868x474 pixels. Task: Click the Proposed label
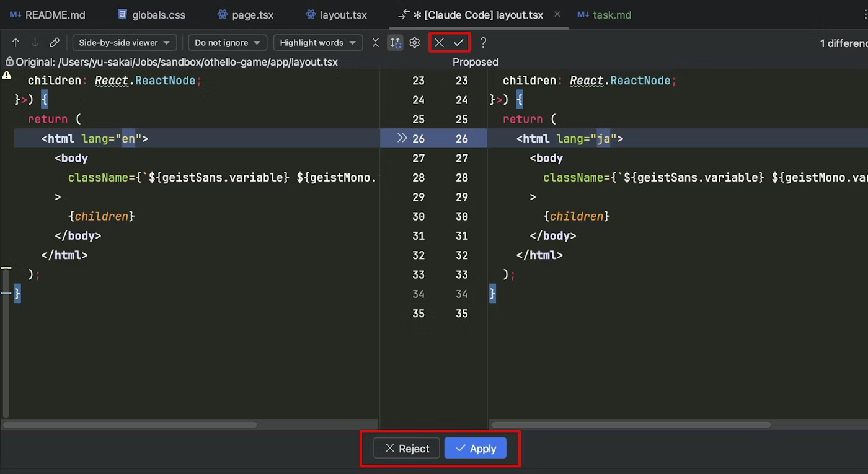tap(476, 62)
